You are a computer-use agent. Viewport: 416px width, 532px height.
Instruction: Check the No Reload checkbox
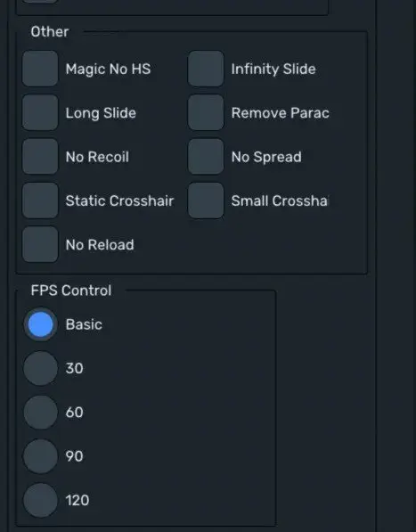click(40, 244)
